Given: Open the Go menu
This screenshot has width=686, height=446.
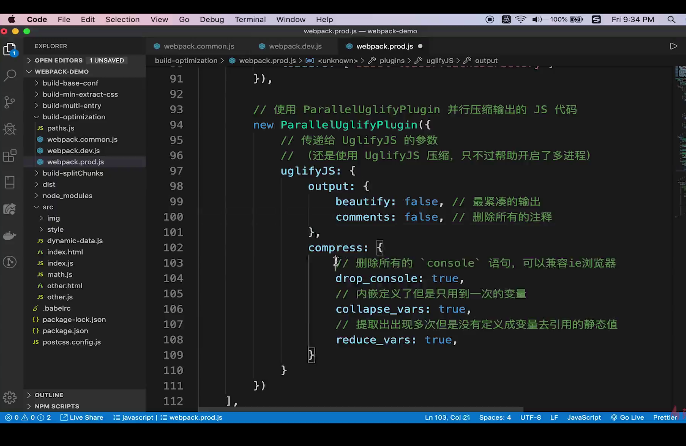Looking at the screenshot, I should point(184,19).
